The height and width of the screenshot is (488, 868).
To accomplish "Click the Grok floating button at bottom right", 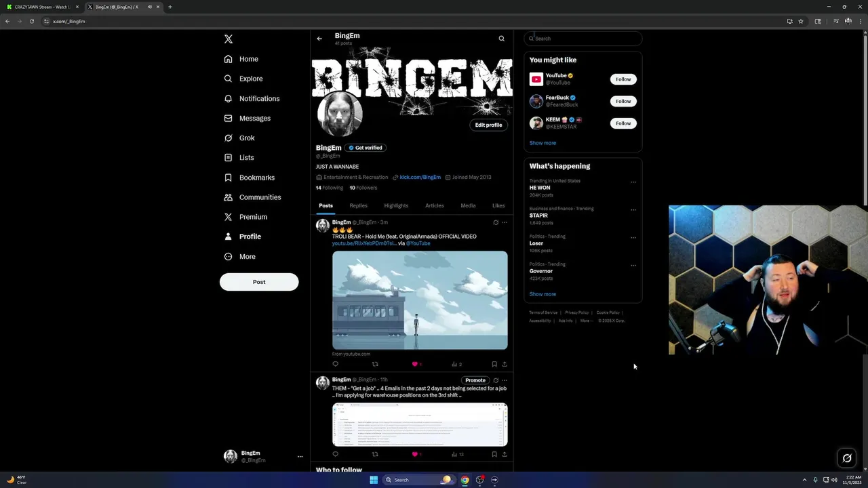I will (x=847, y=458).
